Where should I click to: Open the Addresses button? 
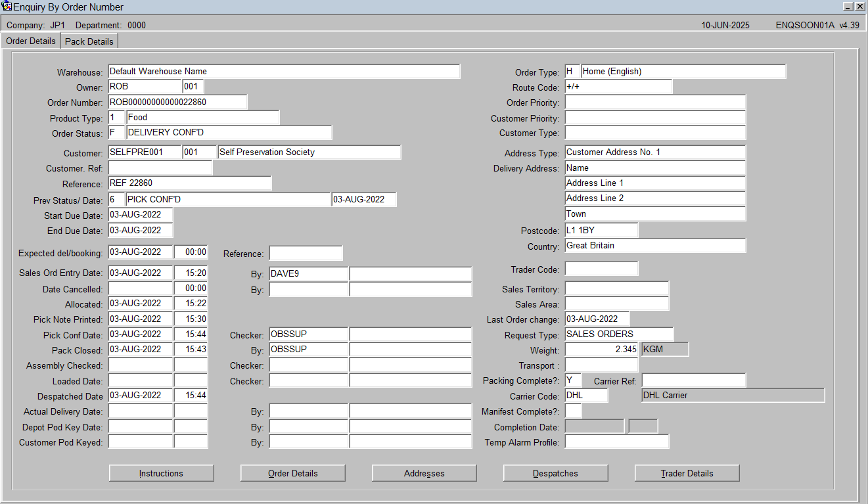(424, 473)
